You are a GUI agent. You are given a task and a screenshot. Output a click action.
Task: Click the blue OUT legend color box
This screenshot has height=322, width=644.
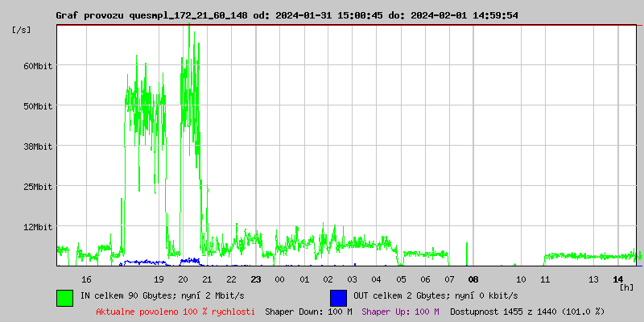pyautogui.click(x=338, y=297)
